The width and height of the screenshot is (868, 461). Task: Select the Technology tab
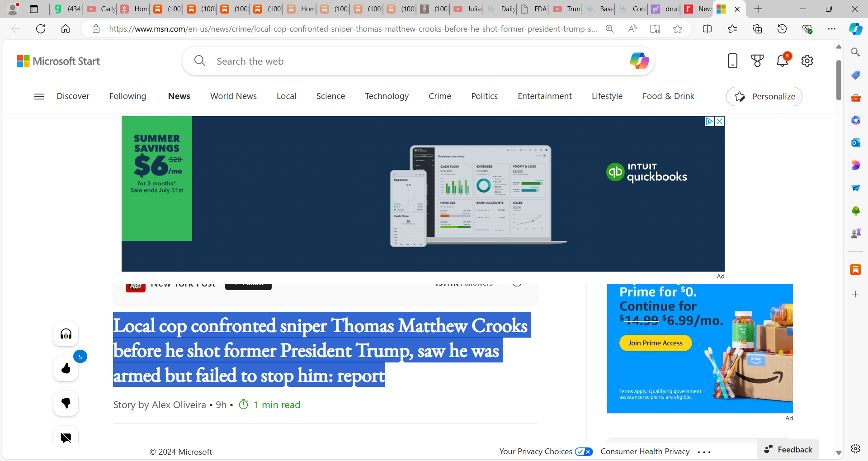pyautogui.click(x=387, y=96)
